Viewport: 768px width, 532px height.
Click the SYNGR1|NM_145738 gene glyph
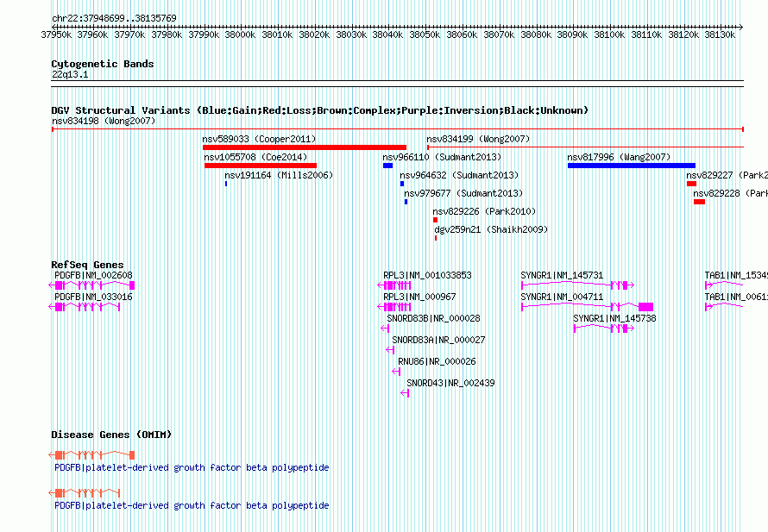tap(604, 329)
